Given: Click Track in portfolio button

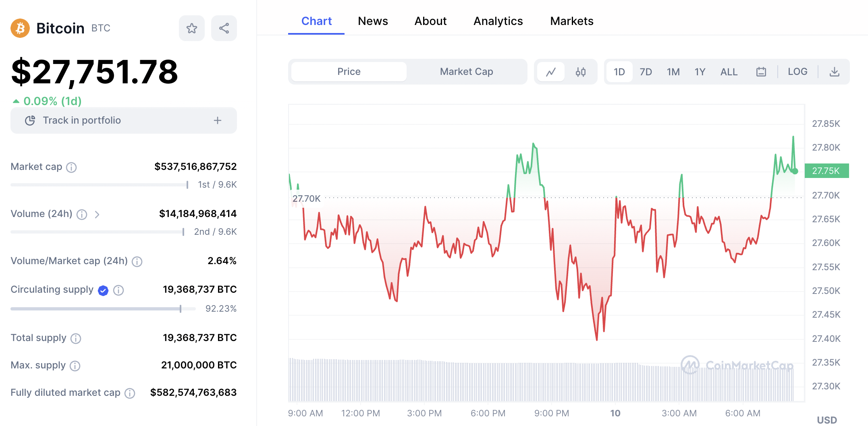Looking at the screenshot, I should coord(124,120).
